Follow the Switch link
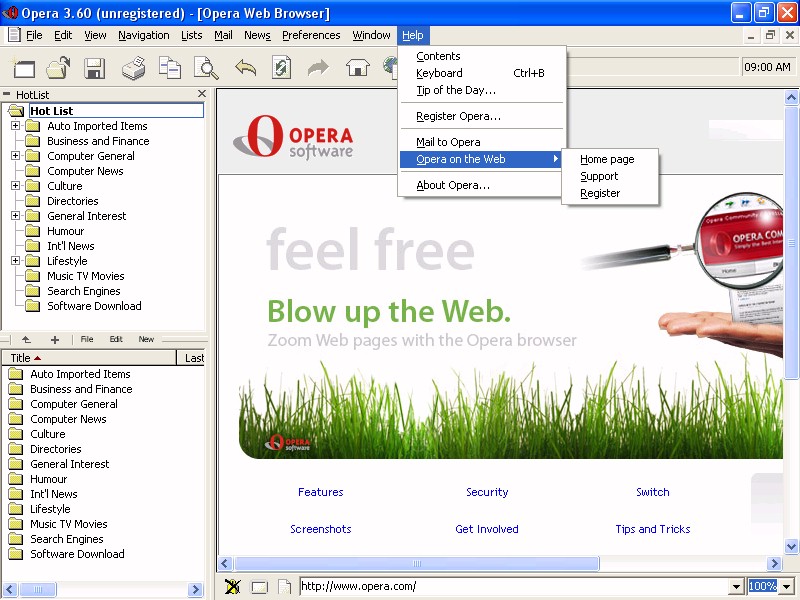Viewport: 800px width, 600px height. pyautogui.click(x=653, y=492)
